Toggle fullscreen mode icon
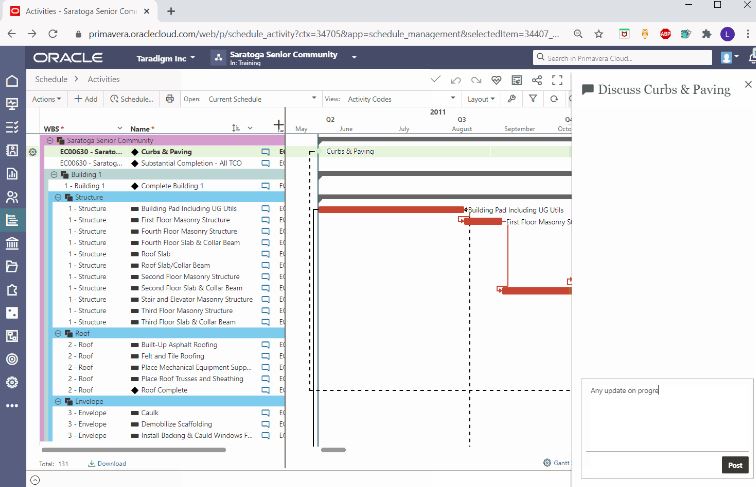The height and width of the screenshot is (487, 756). point(557,80)
